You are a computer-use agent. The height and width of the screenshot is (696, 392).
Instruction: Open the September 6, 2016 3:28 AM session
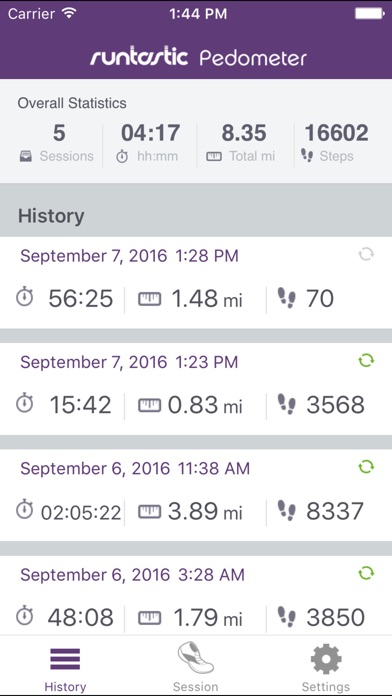[196, 595]
